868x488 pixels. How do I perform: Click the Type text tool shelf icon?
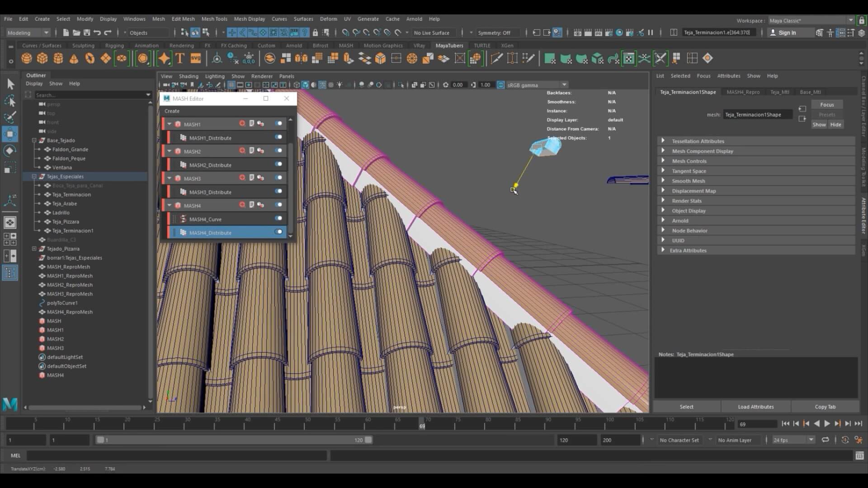coord(180,58)
